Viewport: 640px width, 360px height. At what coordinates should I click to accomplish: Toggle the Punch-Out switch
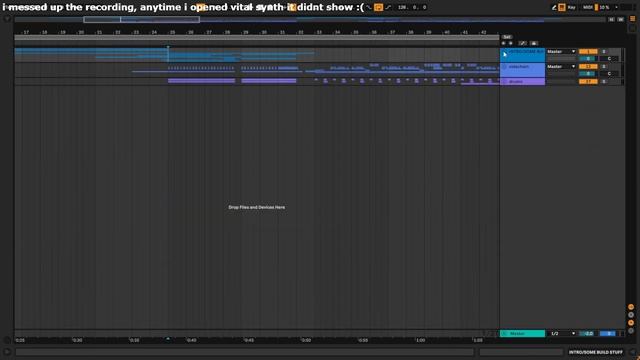pos(388,7)
